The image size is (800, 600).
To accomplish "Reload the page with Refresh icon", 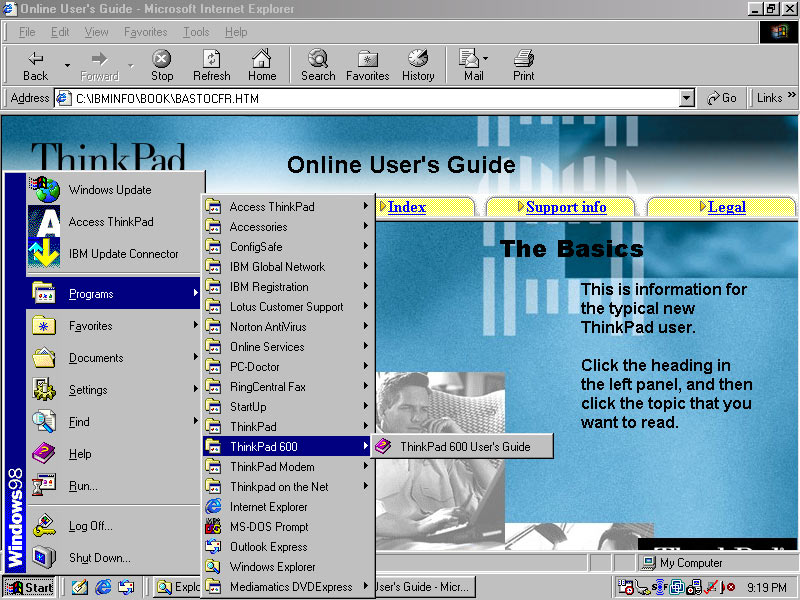I will [x=211, y=59].
